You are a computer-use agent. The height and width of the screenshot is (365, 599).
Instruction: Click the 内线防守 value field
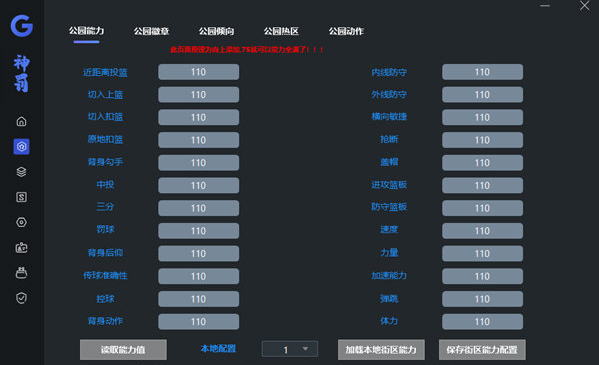tap(482, 72)
